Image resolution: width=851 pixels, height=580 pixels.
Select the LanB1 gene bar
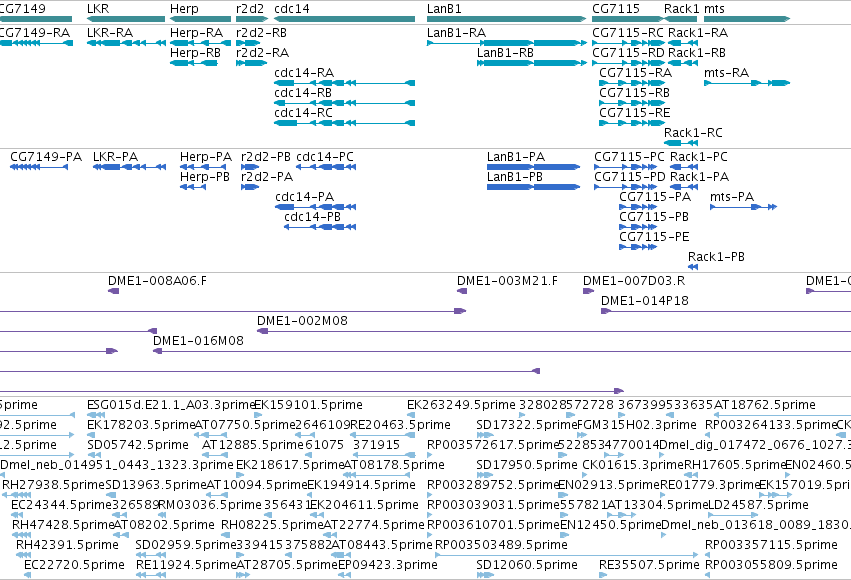coord(507,19)
